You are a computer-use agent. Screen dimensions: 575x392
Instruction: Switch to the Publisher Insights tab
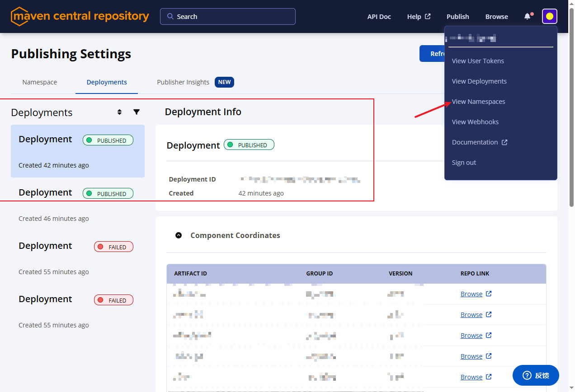(183, 82)
